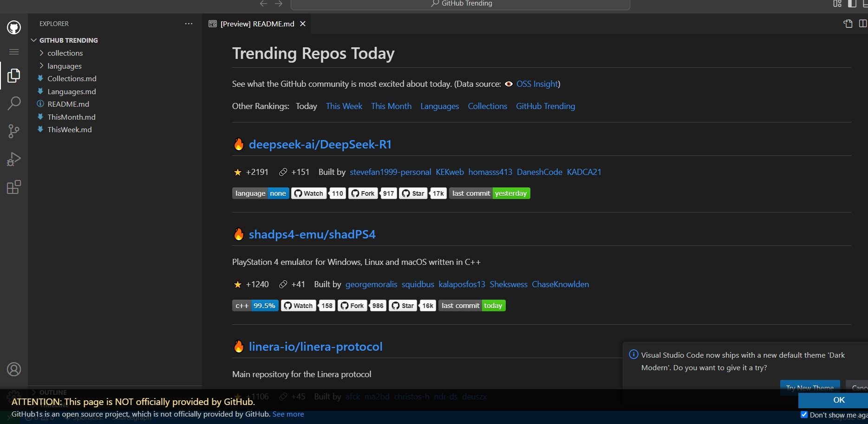Open README.md in the explorer
The height and width of the screenshot is (424, 868).
115,104
